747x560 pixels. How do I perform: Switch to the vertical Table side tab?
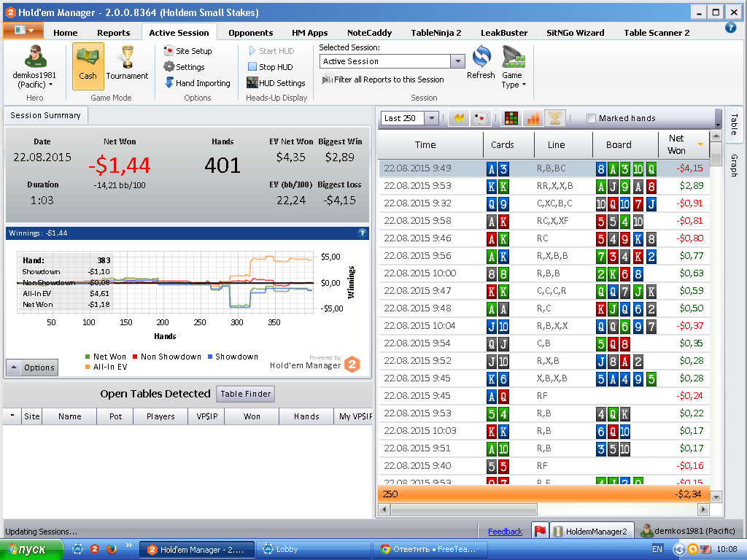734,125
